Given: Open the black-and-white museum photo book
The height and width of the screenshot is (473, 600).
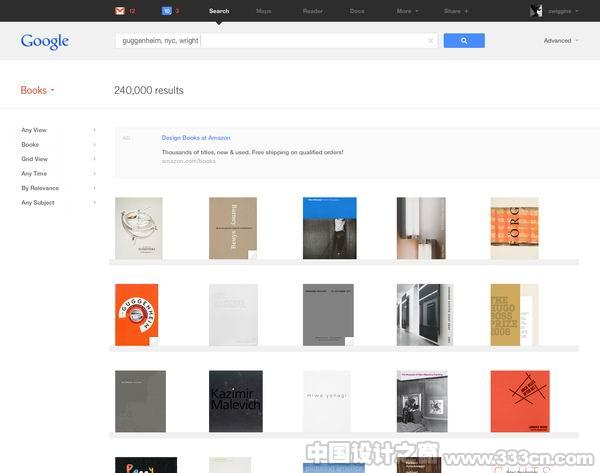Looking at the screenshot, I should (422, 401).
